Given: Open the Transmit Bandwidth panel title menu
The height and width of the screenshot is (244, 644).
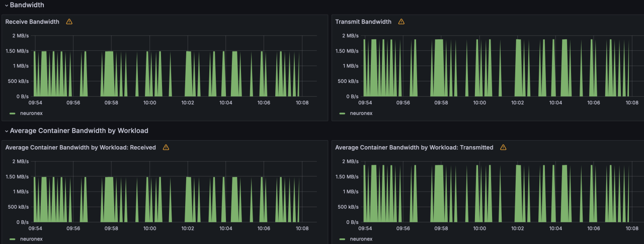Looking at the screenshot, I should click(363, 22).
